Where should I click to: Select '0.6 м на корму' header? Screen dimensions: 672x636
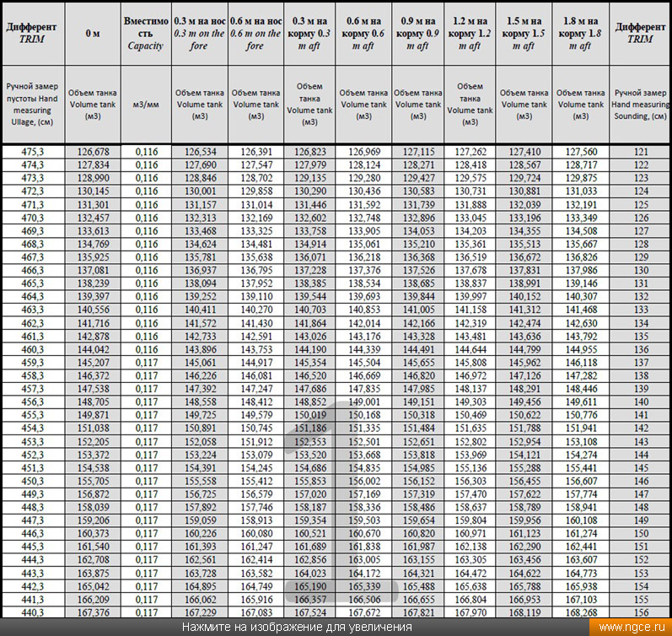[x=363, y=34]
